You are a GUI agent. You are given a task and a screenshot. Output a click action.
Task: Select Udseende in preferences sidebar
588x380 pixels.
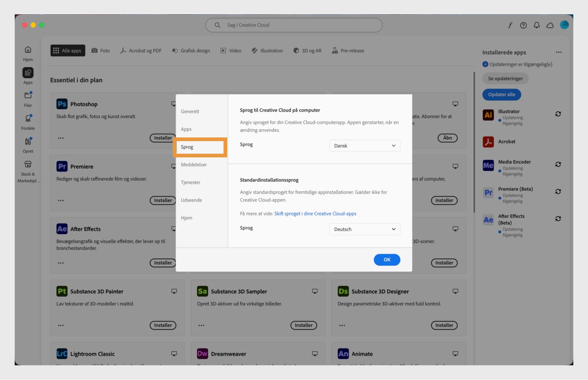point(191,200)
